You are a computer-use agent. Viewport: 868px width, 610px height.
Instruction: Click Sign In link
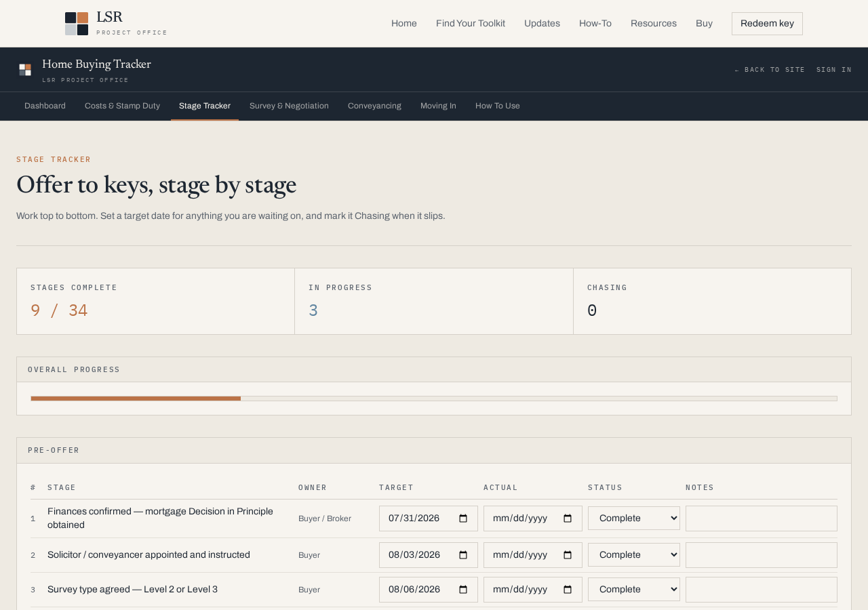[x=834, y=70]
